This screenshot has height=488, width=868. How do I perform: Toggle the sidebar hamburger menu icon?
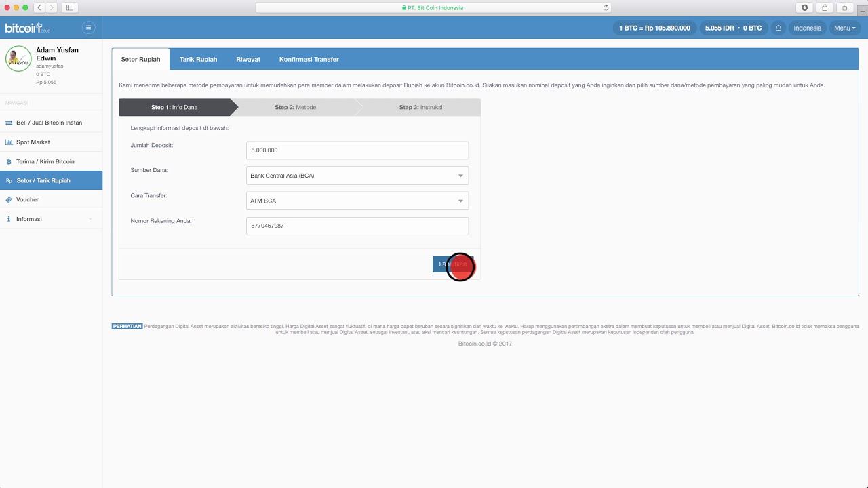(88, 28)
